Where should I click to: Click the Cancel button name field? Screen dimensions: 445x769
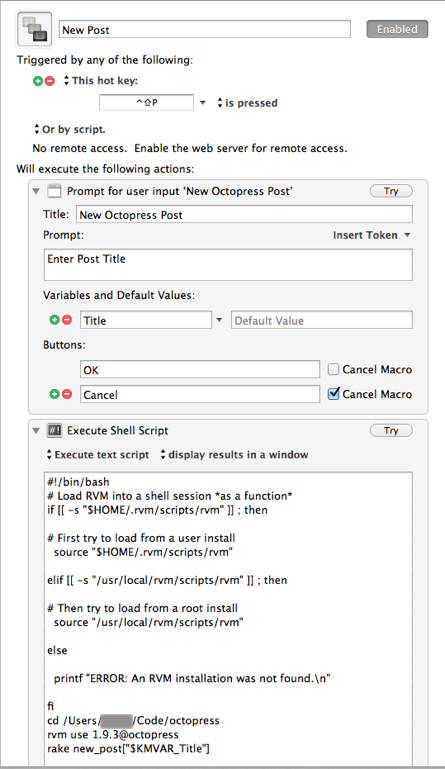[200, 394]
